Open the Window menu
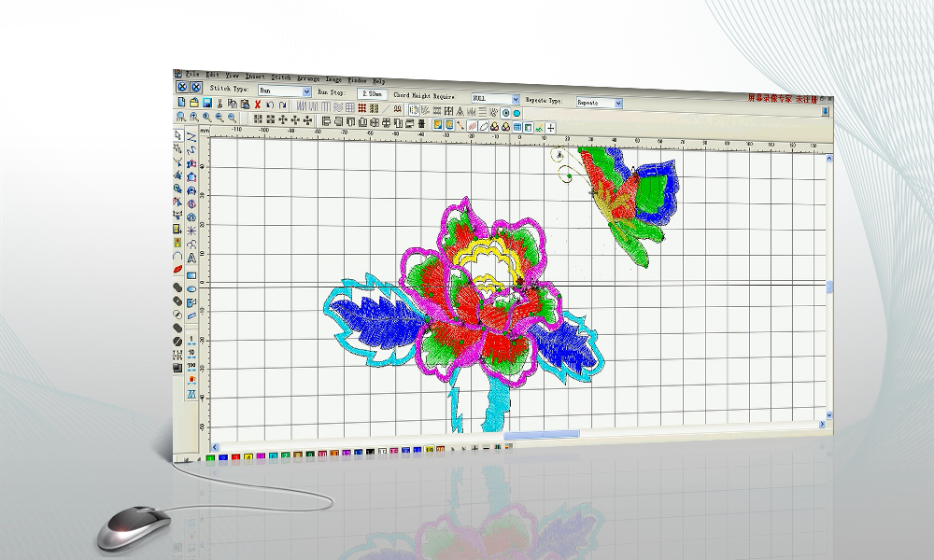Viewport: 934px width, 560px height. [357, 80]
